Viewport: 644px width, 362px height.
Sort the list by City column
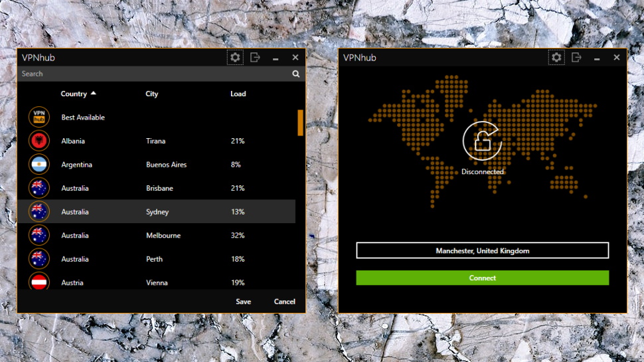coord(151,94)
